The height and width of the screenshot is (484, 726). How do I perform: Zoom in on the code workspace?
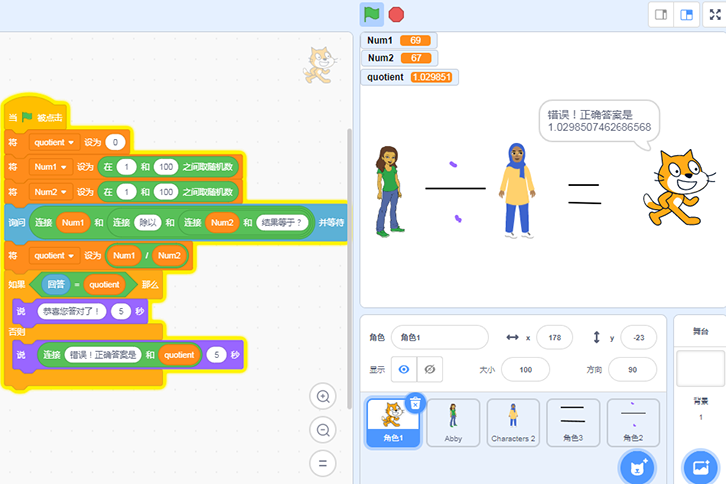322,396
